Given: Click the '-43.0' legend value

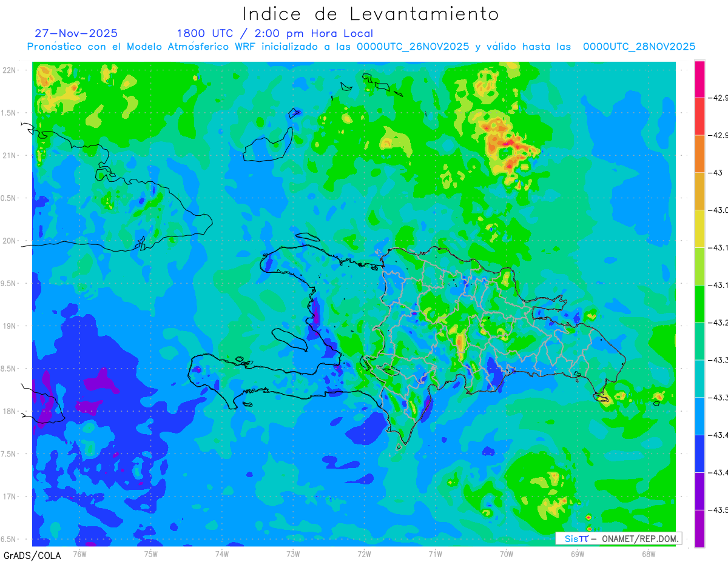Looking at the screenshot, I should [720, 210].
